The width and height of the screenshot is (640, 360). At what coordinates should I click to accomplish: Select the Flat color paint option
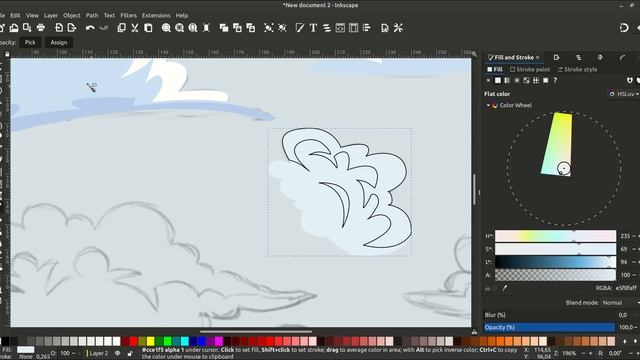pyautogui.click(x=498, y=80)
